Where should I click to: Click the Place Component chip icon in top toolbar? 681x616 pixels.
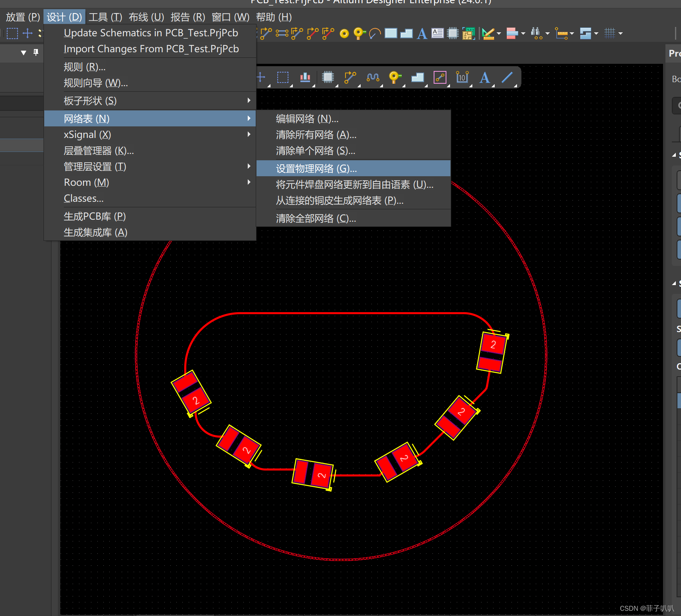point(453,33)
